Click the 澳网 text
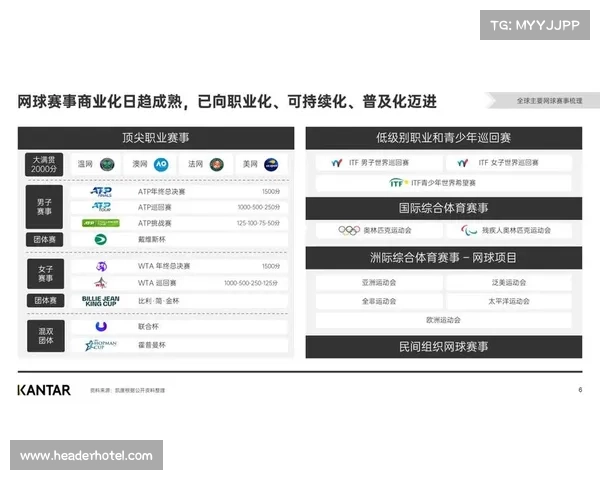The height and width of the screenshot is (480, 600). click(x=140, y=164)
